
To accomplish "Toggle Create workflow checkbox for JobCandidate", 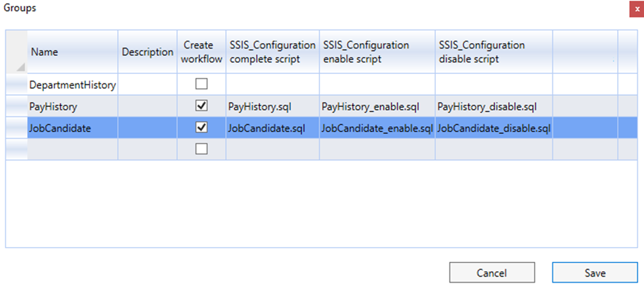I will pyautogui.click(x=201, y=128).
